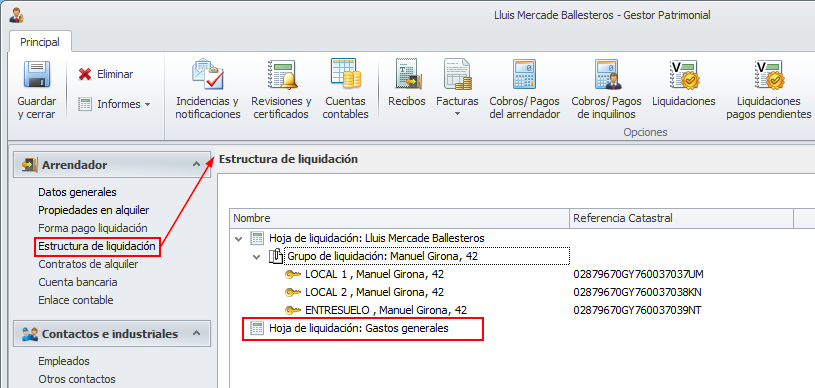Click the Gastos generales sheet icon
The width and height of the screenshot is (815, 388).
pyautogui.click(x=257, y=328)
